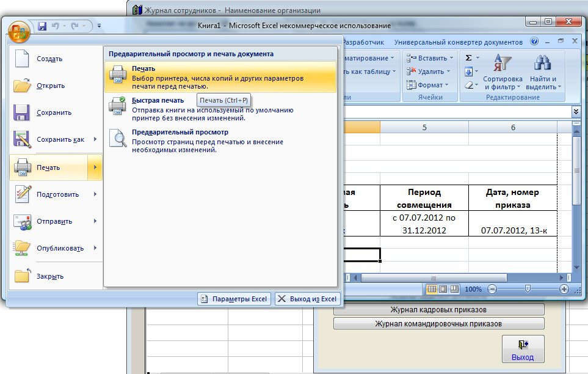Switch to Page Layout view
Screen dimensions: 588x374
(x=443, y=289)
